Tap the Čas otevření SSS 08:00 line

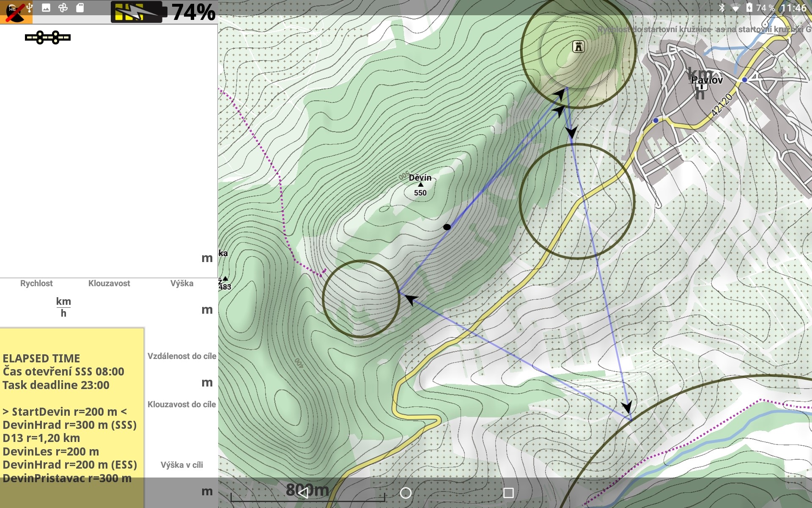coord(63,372)
